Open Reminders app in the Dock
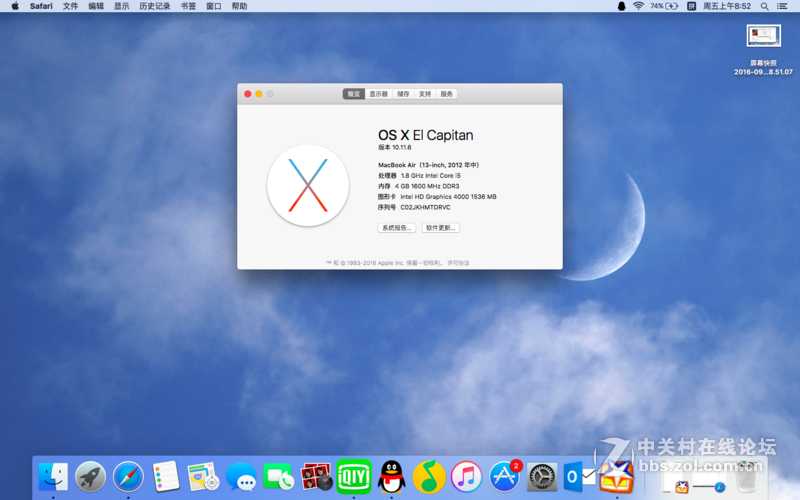 coord(166,477)
